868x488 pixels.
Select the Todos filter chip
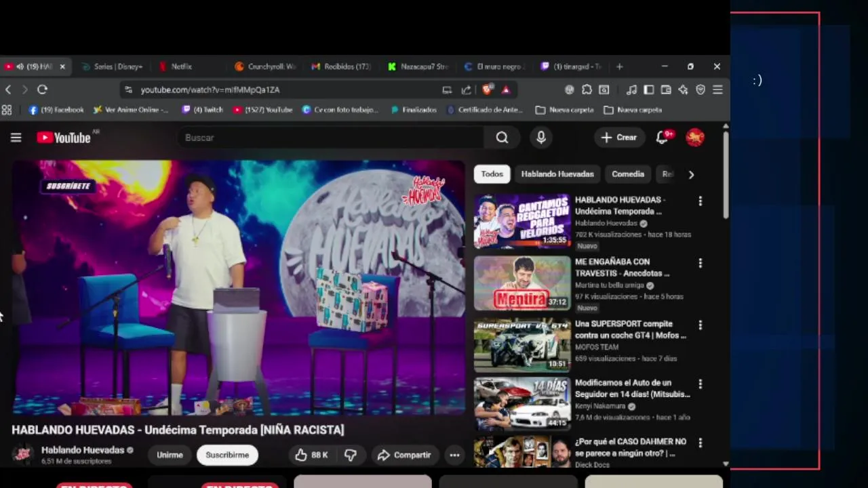pos(492,174)
